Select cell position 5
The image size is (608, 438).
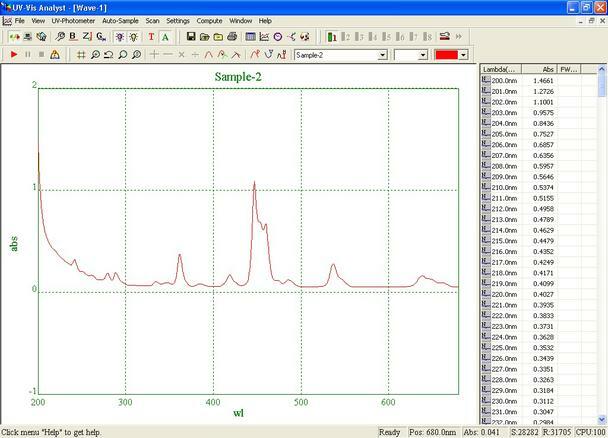[387, 37]
